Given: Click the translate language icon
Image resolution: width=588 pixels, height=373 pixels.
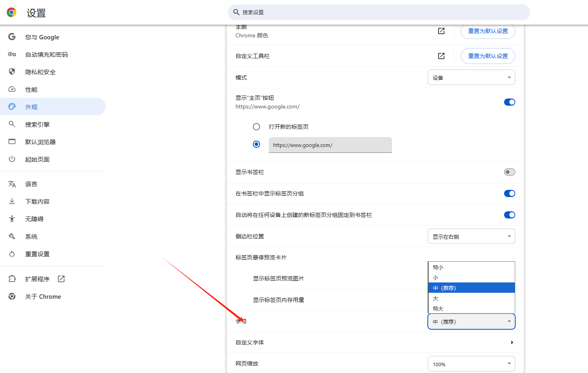Looking at the screenshot, I should pos(12,184).
